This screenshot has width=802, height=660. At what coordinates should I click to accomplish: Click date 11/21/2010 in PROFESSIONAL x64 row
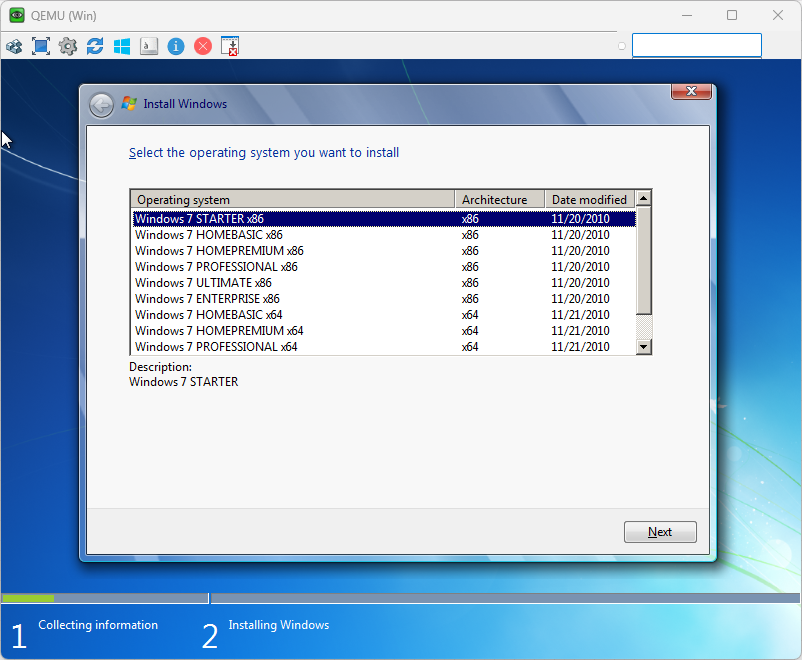pos(580,346)
